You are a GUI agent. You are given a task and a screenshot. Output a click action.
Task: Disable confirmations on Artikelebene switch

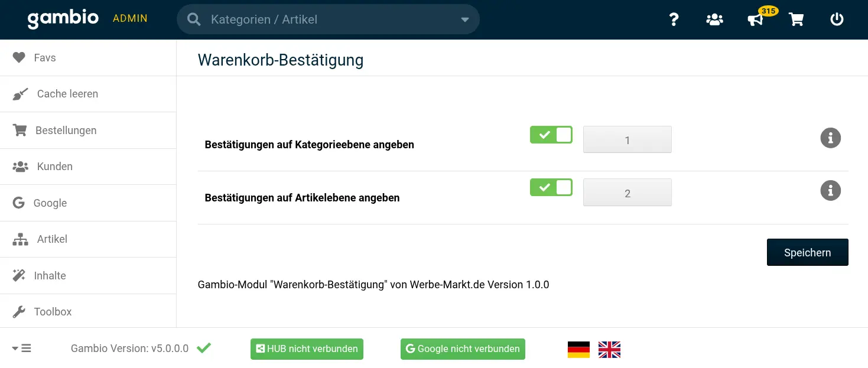coord(551,188)
